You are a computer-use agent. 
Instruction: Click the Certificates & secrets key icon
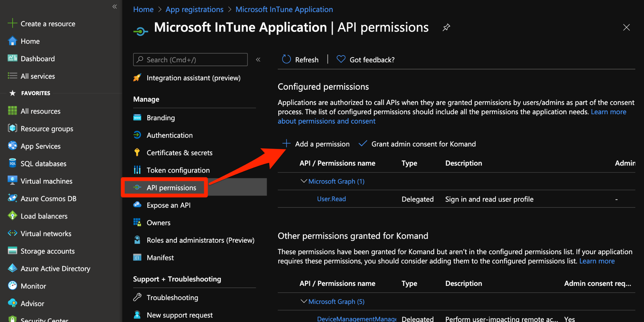click(x=137, y=153)
